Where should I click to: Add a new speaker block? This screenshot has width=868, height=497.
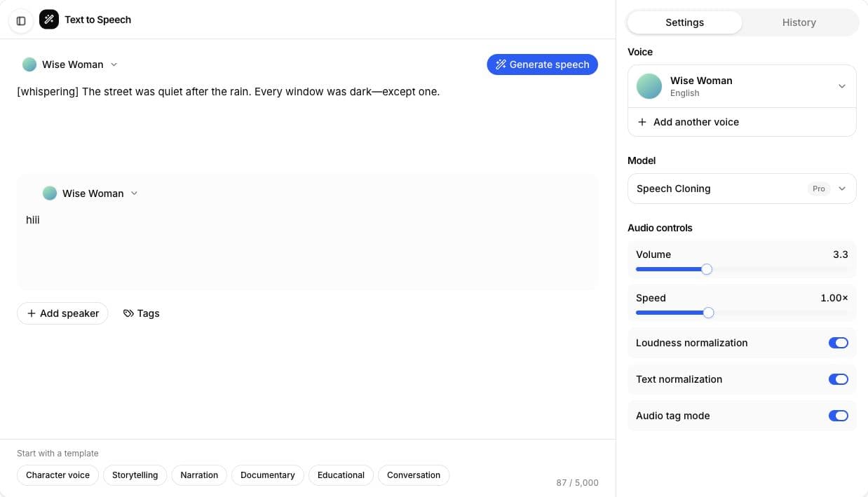(62, 313)
